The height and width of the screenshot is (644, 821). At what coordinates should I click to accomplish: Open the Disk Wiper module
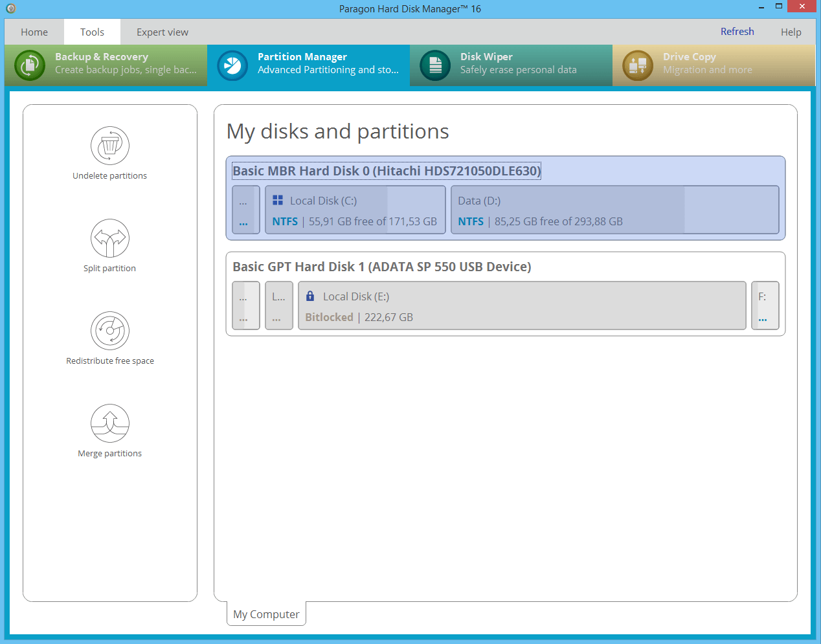511,65
